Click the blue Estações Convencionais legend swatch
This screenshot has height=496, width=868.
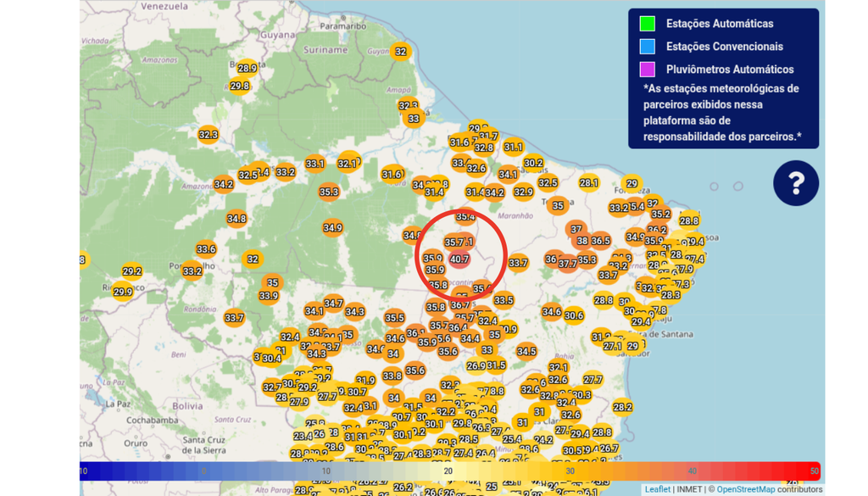[x=647, y=47]
